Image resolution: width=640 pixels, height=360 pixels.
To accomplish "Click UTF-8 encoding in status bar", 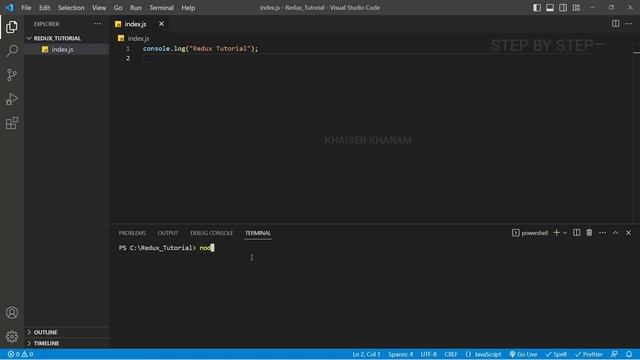I will (x=429, y=354).
